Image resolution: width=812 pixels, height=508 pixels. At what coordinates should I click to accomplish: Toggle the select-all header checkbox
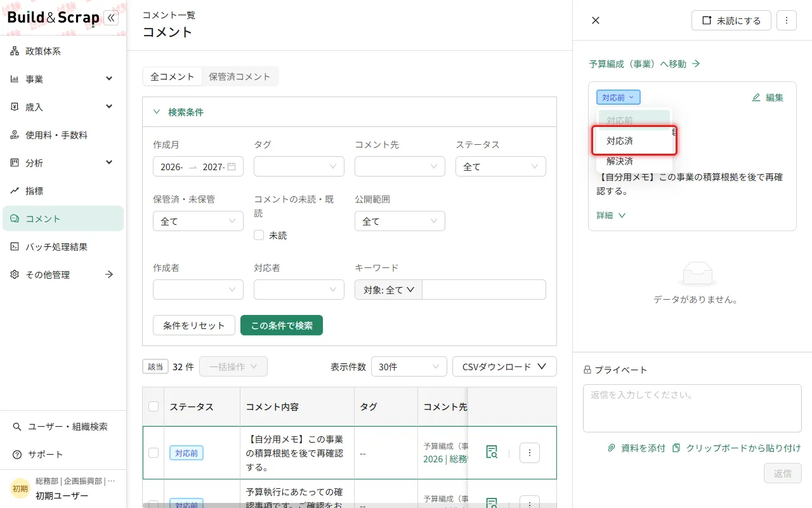[154, 406]
